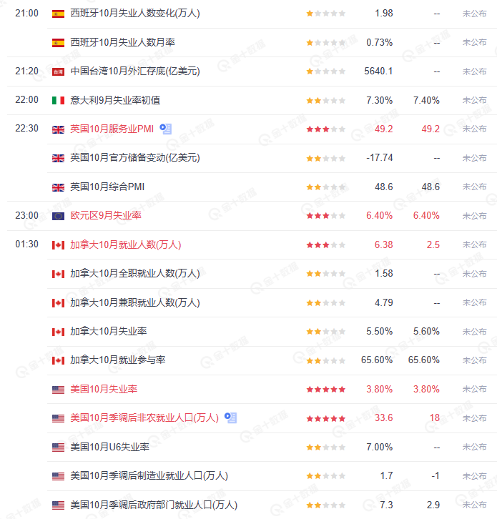The height and width of the screenshot is (520, 500).
Task: Click the 23:00 time label
Action: pos(27,216)
